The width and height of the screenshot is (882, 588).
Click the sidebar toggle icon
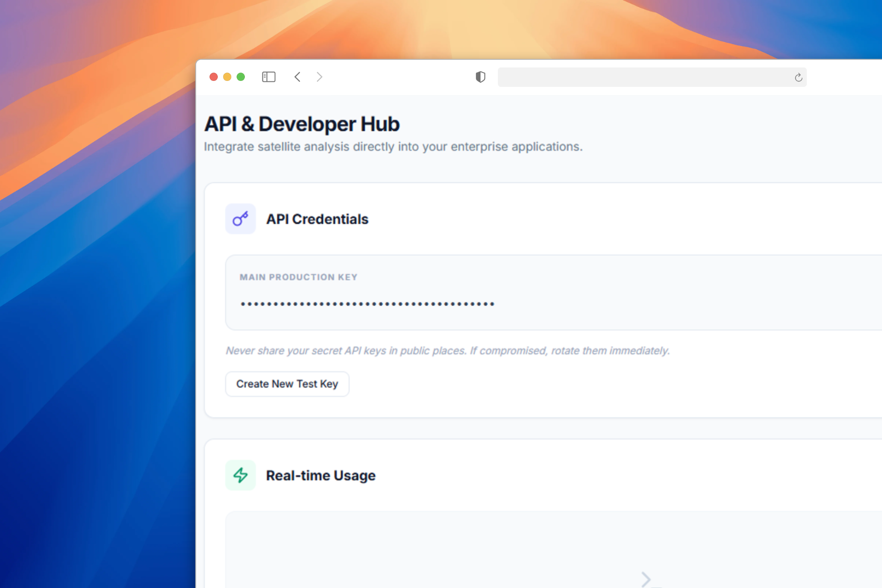(x=269, y=77)
